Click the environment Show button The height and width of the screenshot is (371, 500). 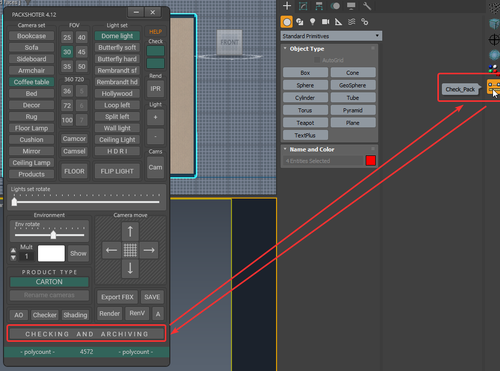point(78,254)
